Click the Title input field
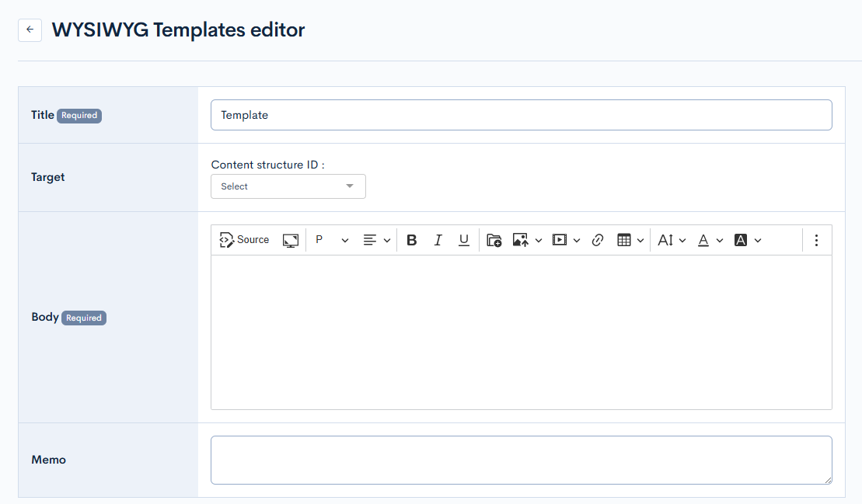 [x=521, y=115]
